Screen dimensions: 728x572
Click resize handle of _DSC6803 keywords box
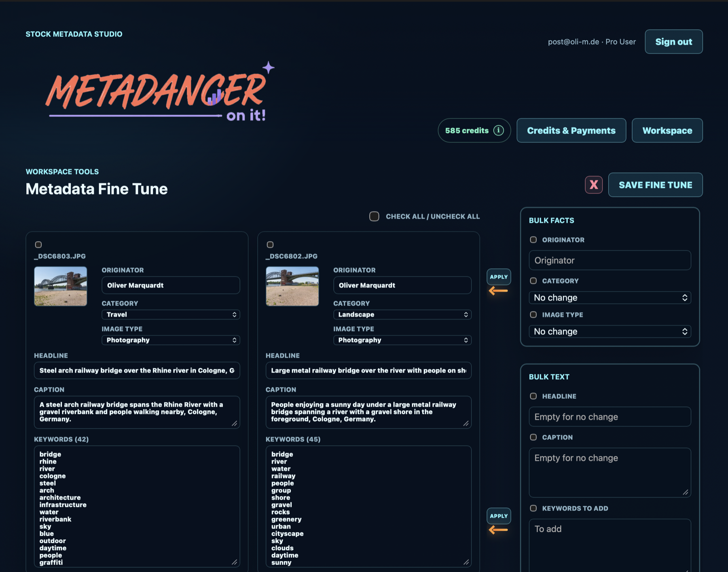tap(234, 562)
